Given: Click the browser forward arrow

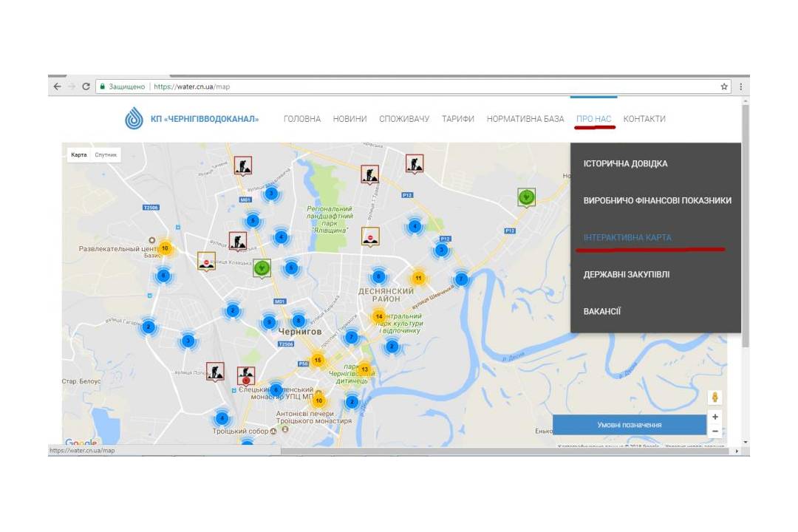Looking at the screenshot, I should click(x=72, y=86).
